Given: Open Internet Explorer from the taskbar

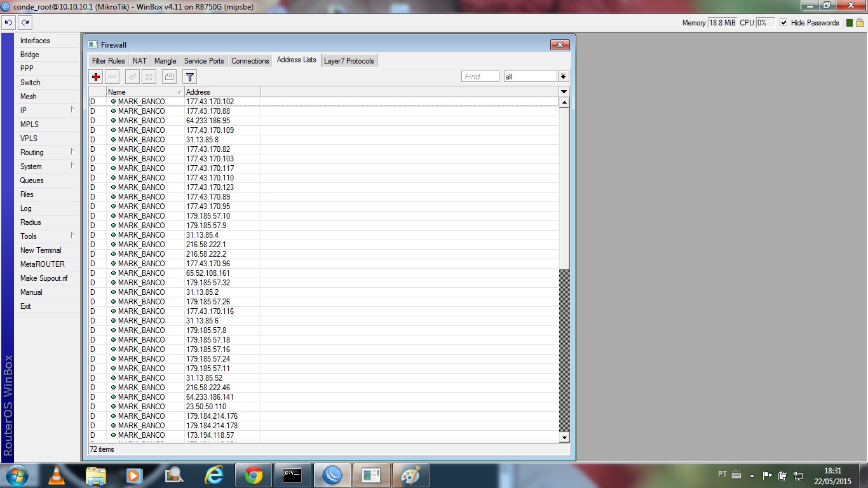Looking at the screenshot, I should (x=214, y=475).
